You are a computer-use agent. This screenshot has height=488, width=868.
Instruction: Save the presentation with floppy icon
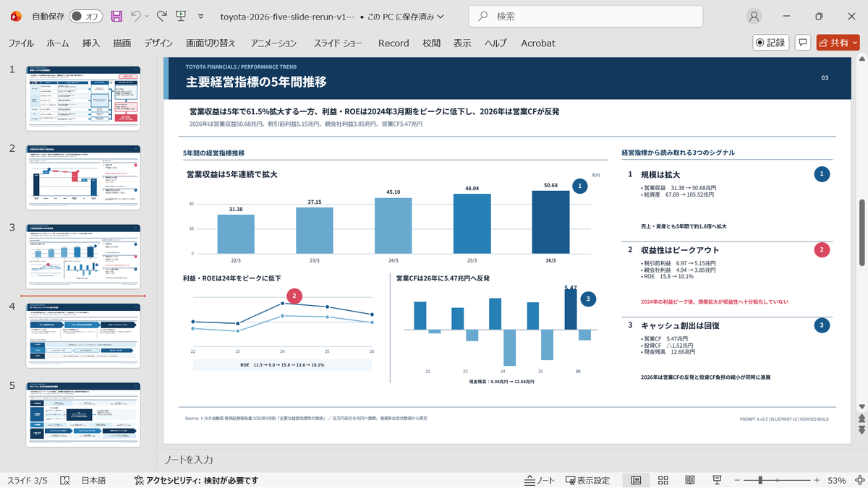pyautogui.click(x=116, y=16)
